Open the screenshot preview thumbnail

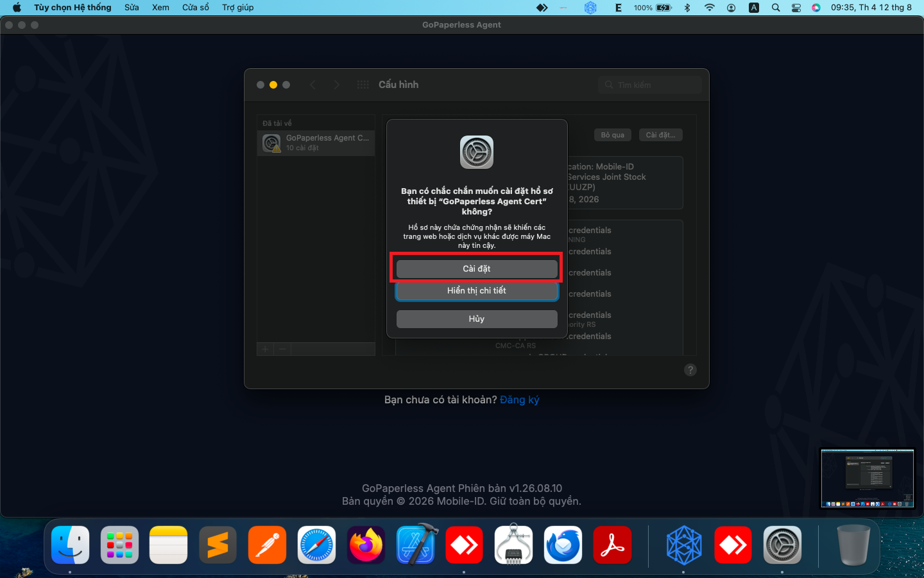point(868,478)
